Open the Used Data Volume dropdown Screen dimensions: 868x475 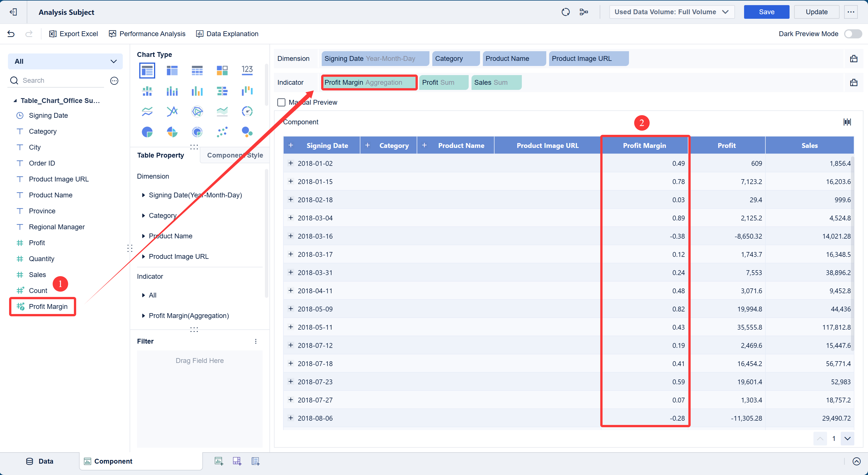pos(672,12)
